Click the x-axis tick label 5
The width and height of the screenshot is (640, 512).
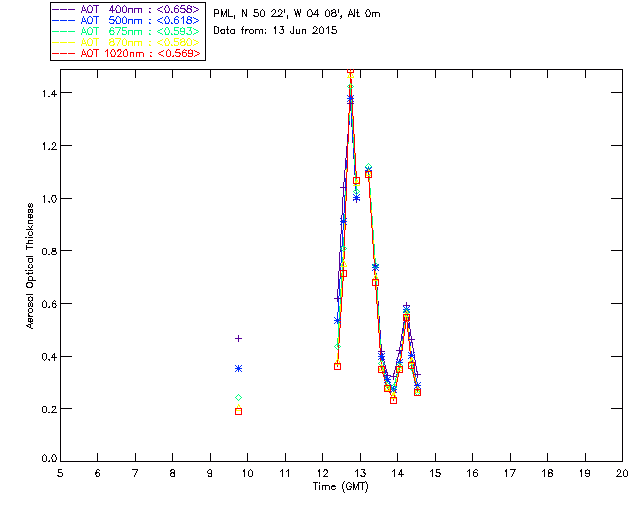click(60, 474)
